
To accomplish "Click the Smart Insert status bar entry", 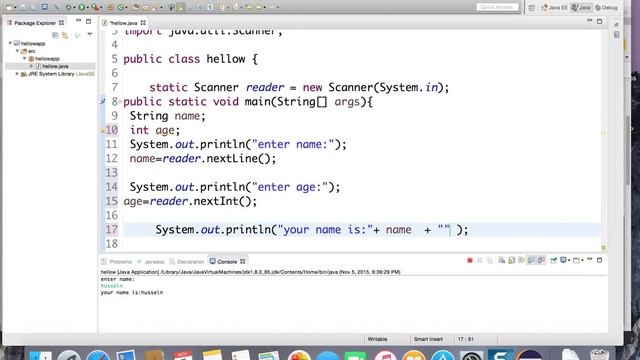I will tap(428, 339).
